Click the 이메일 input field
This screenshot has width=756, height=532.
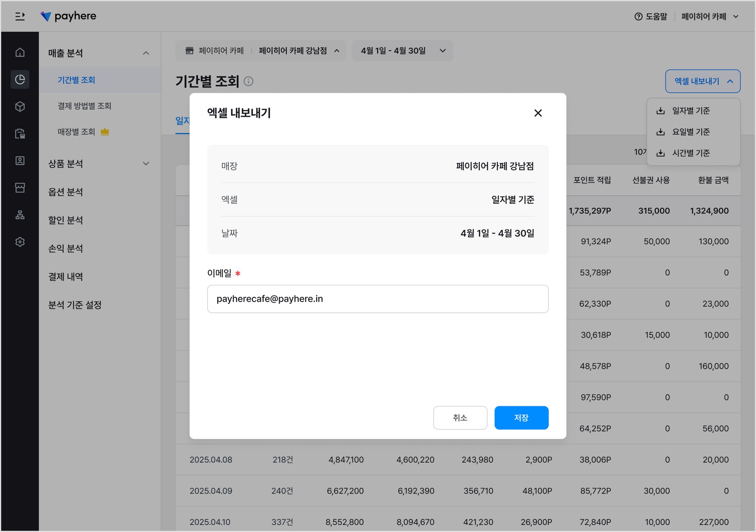[x=378, y=299]
